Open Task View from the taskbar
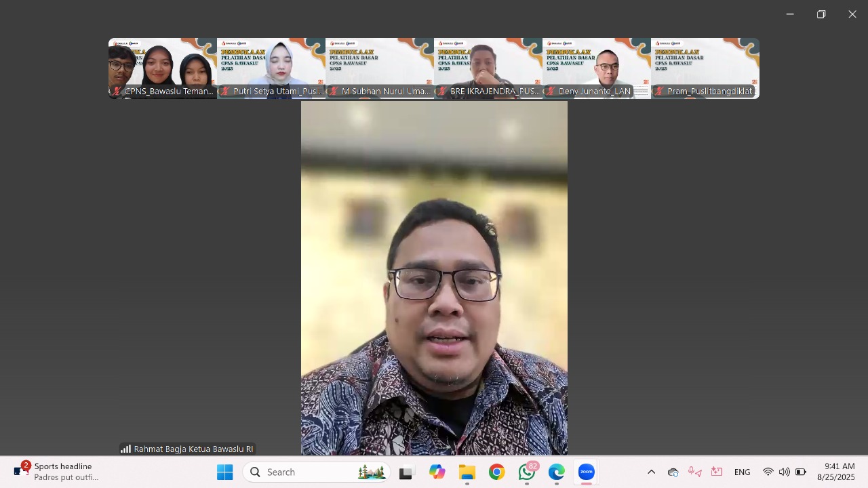Viewport: 868px width, 488px height. point(406,472)
